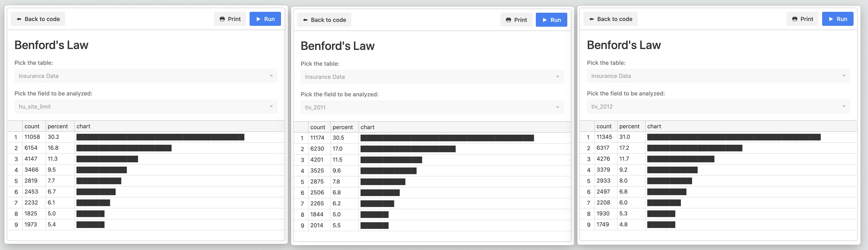
Task: Select count value 1749
Action: (x=602, y=225)
